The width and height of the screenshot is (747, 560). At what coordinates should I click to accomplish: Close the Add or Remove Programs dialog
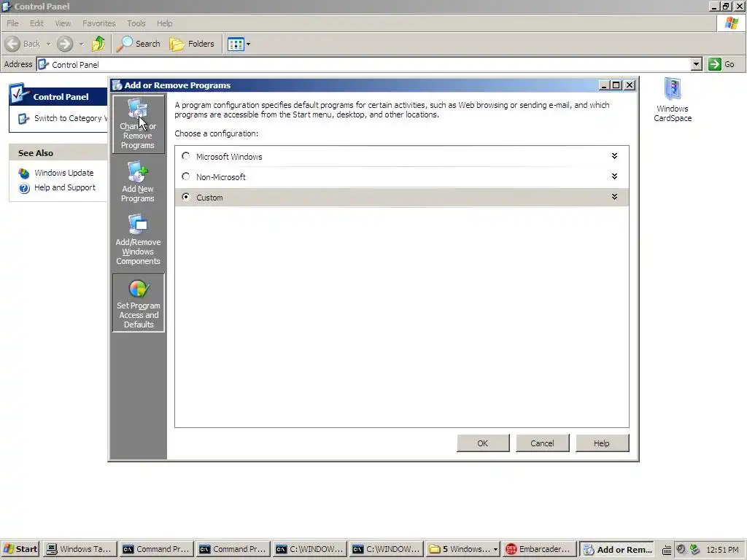pyautogui.click(x=630, y=85)
